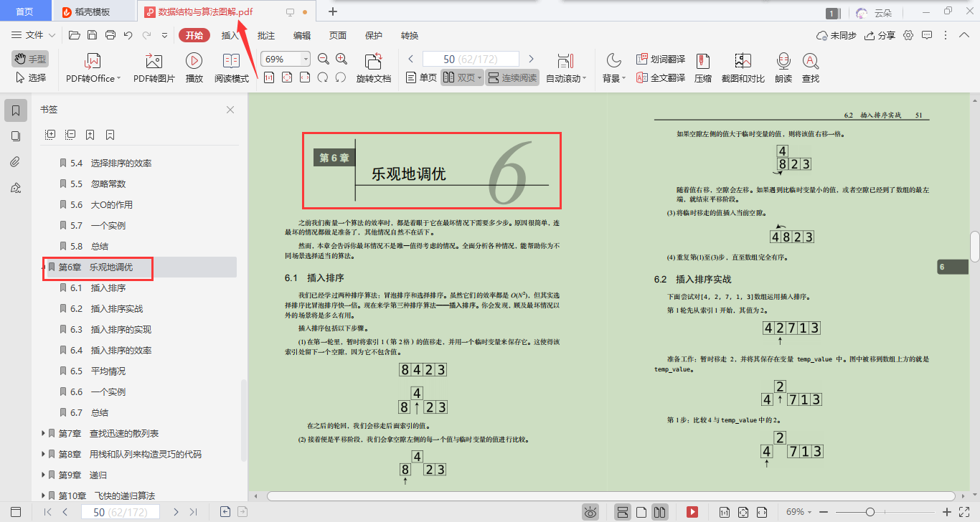Select the toolbar page number field

[x=471, y=59]
